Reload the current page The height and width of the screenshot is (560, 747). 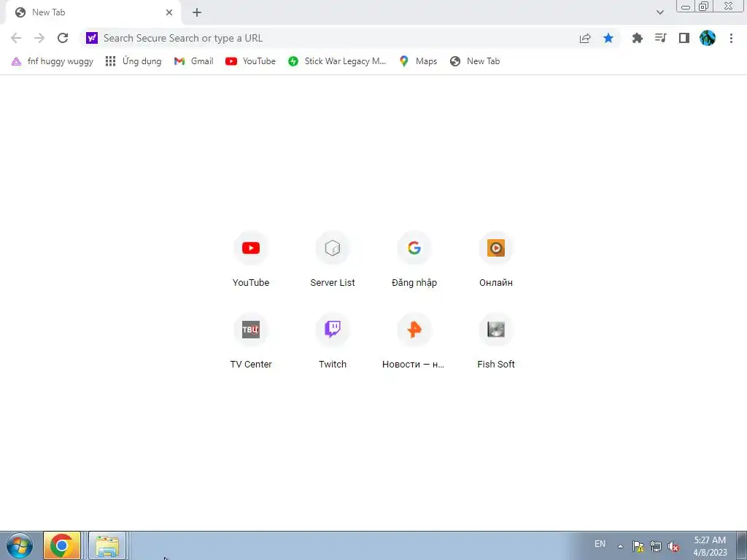coord(63,38)
